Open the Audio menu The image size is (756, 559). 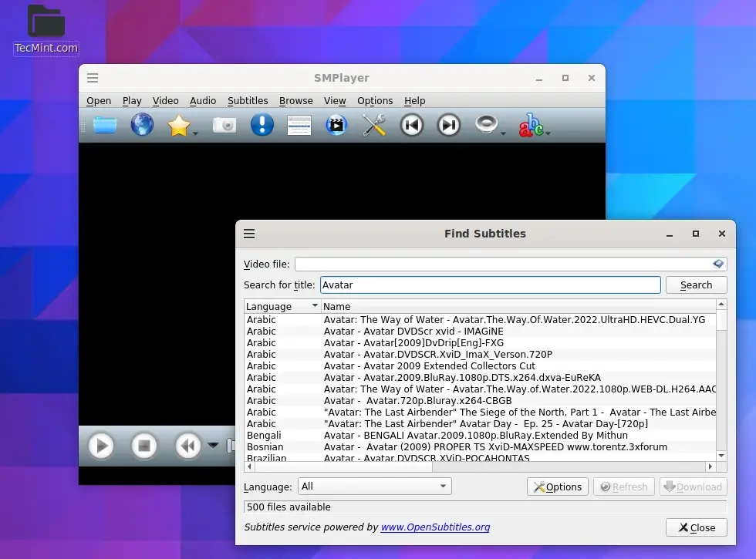point(202,101)
